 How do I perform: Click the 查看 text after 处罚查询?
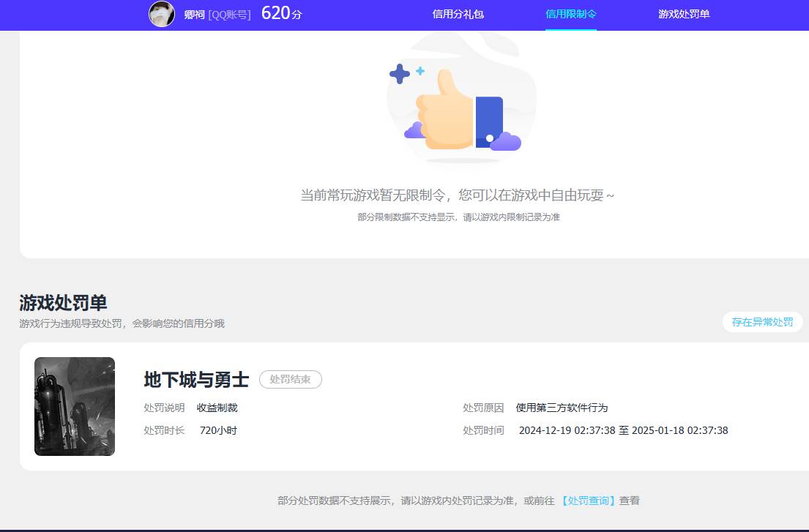(x=630, y=501)
